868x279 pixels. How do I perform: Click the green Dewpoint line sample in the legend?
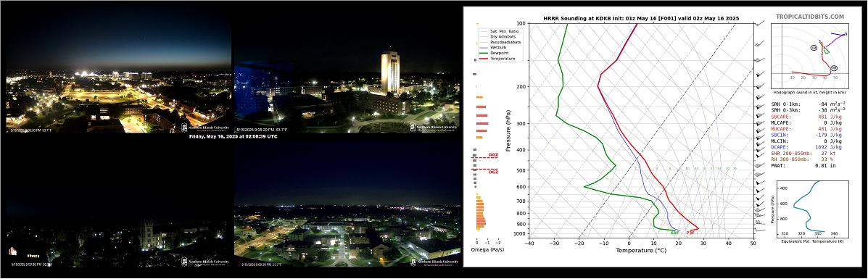pyautogui.click(x=483, y=54)
